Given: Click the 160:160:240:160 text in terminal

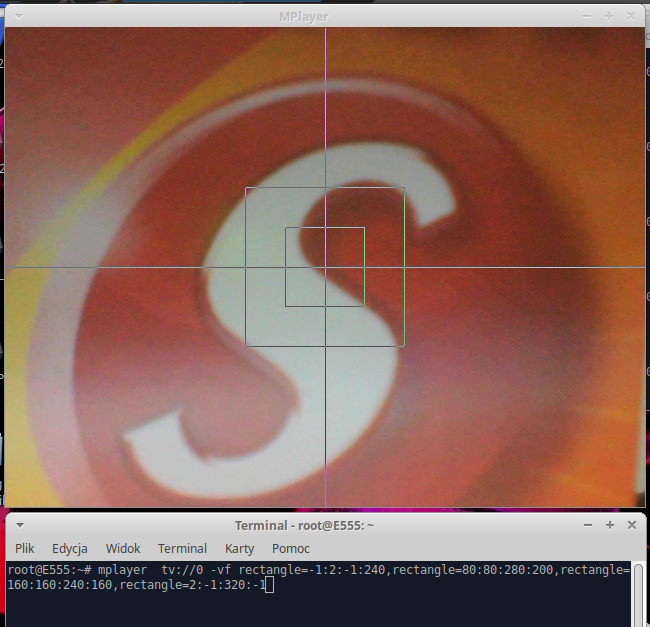Looking at the screenshot, I should tap(60, 585).
